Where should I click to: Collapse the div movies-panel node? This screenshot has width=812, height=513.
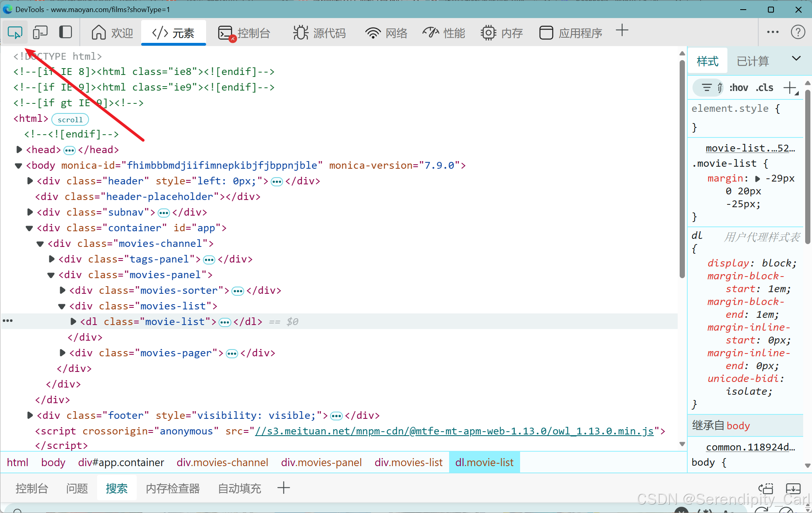click(x=51, y=275)
